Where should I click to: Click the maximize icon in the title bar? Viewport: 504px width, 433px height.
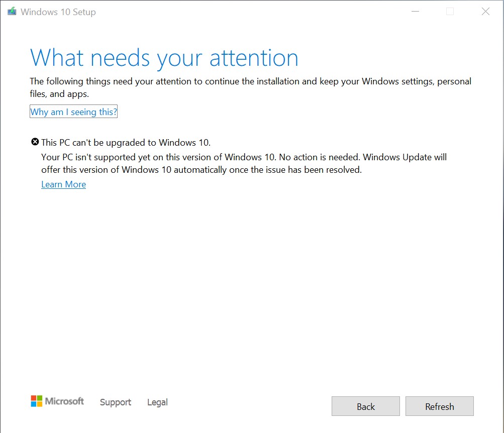pyautogui.click(x=449, y=11)
